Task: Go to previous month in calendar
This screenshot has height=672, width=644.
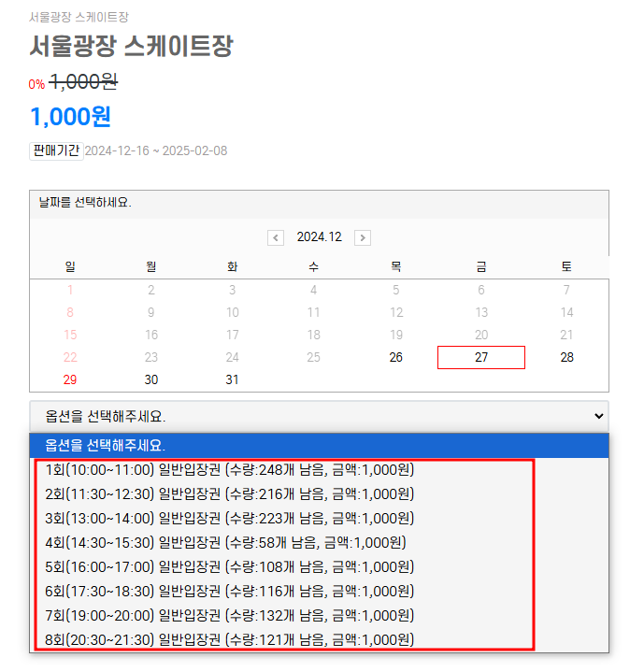Action: click(276, 237)
